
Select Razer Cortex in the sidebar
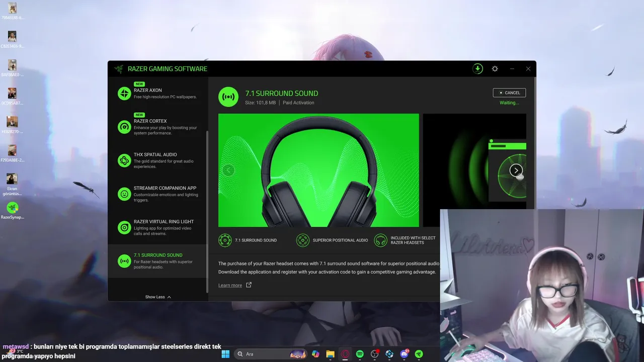pyautogui.click(x=157, y=127)
